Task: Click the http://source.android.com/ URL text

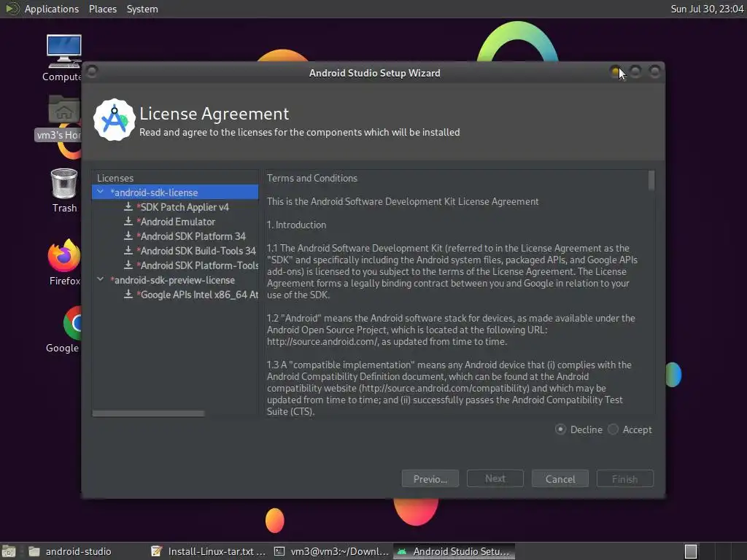Action: 322,341
